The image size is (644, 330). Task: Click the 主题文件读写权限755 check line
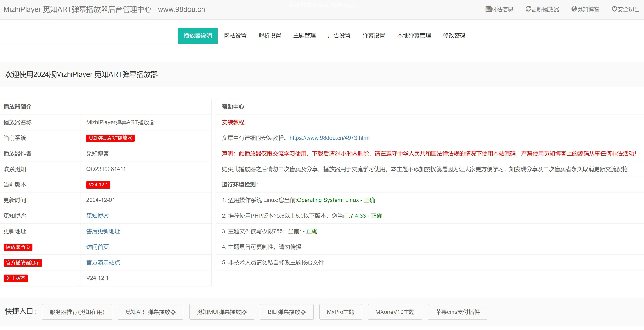coord(270,231)
